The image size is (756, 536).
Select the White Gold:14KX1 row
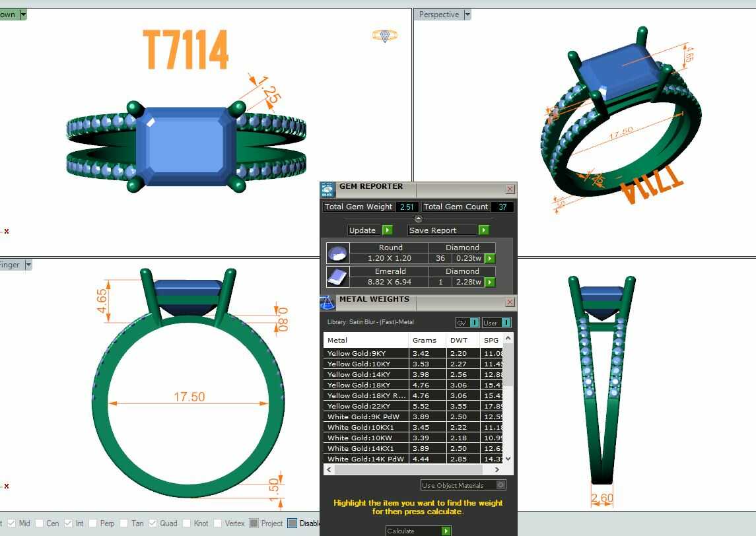click(x=413, y=449)
